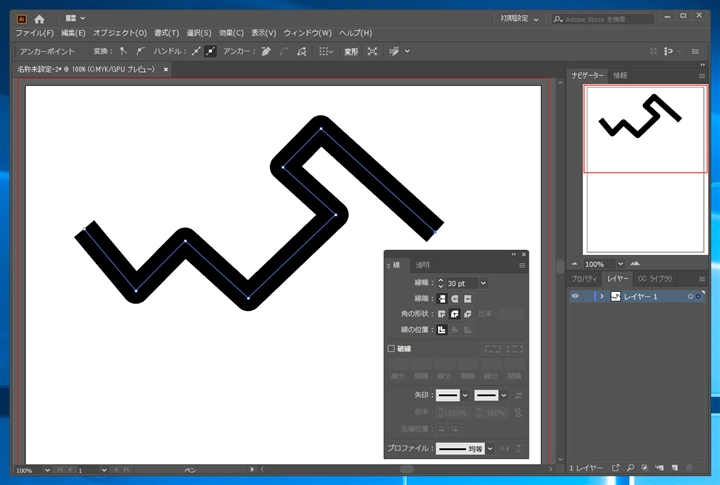Click the Home icon at top left
Viewport: 720px width, 485px height.
[39, 19]
